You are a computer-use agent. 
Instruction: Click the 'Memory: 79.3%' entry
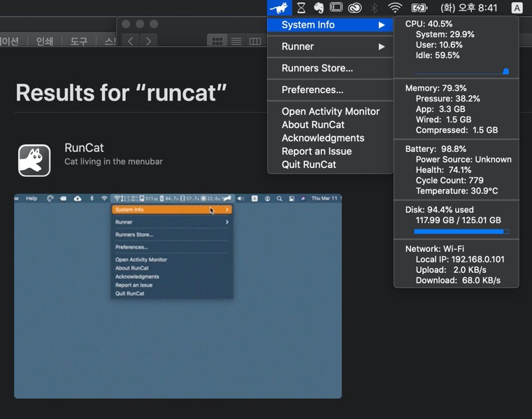pos(436,88)
